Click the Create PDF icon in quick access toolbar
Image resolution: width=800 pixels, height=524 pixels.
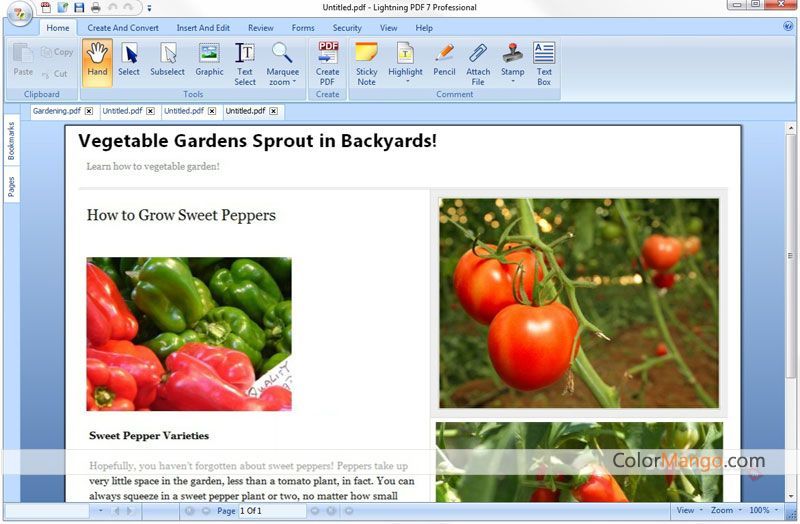click(x=46, y=7)
